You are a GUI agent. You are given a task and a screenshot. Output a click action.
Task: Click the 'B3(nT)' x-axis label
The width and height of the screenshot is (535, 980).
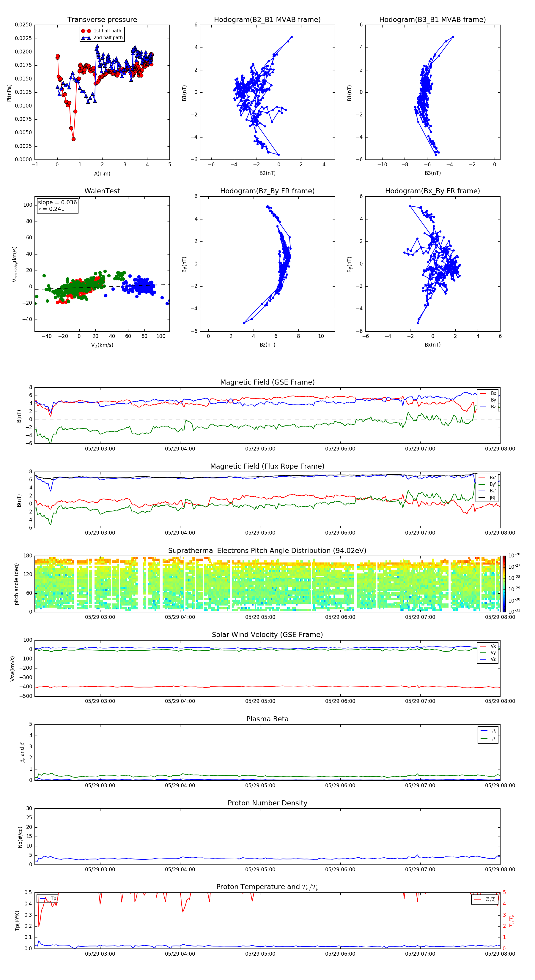click(x=432, y=173)
